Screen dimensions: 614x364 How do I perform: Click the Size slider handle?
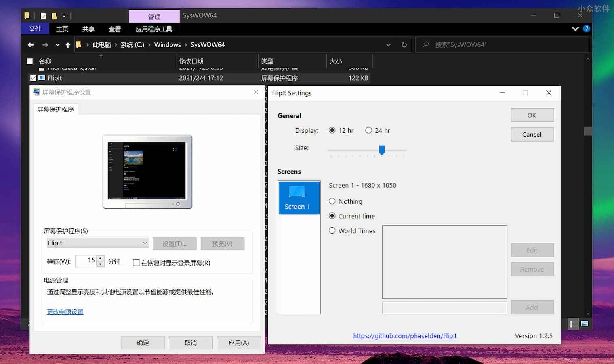click(x=382, y=150)
